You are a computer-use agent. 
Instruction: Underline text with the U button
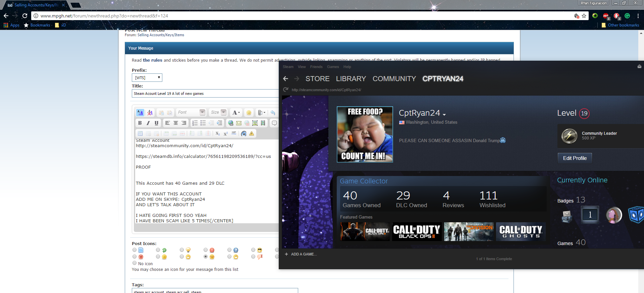[x=156, y=123]
